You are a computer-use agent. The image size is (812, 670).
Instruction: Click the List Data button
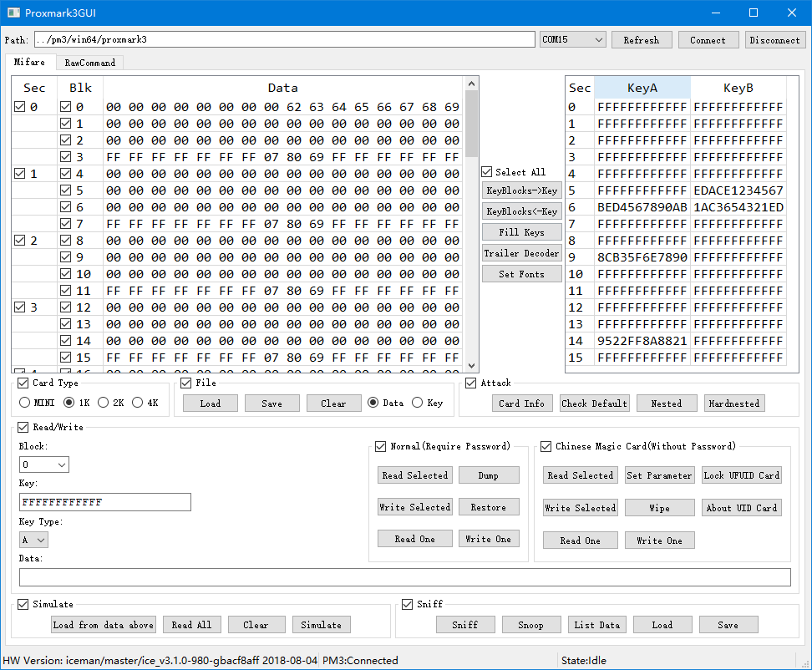(x=597, y=625)
